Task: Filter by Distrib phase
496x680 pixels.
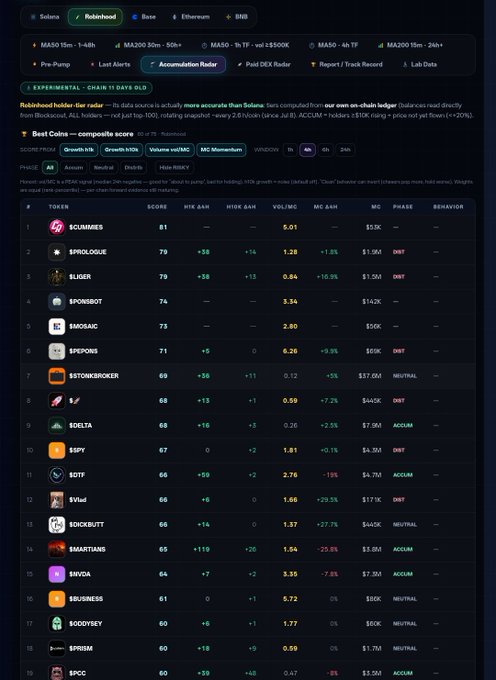Action: click(134, 167)
